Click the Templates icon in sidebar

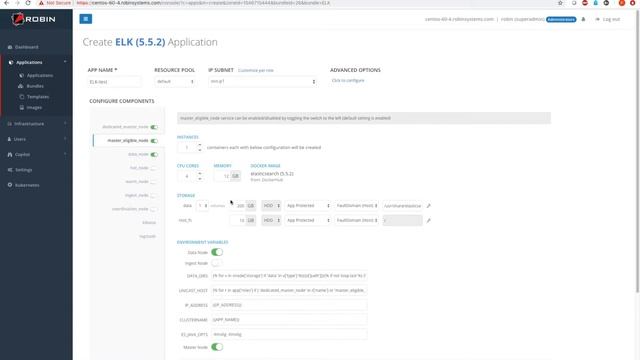point(22,97)
